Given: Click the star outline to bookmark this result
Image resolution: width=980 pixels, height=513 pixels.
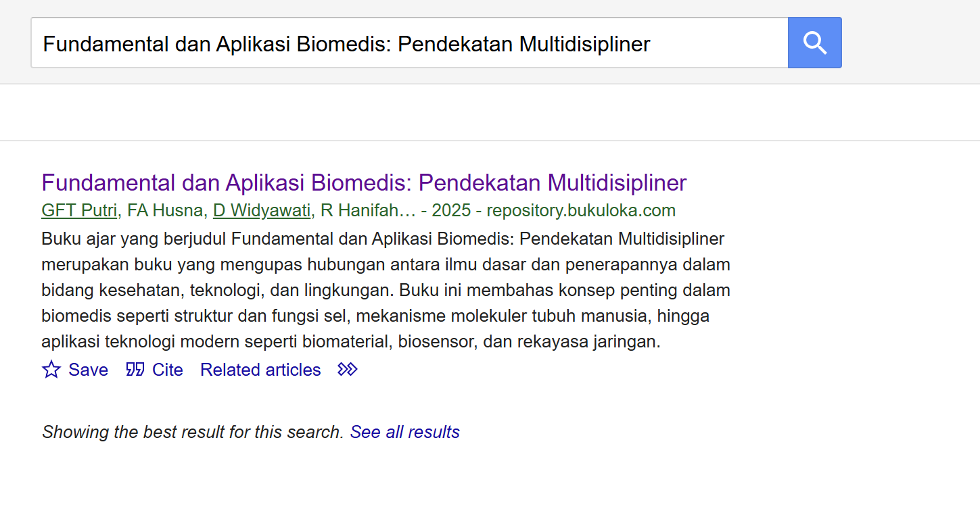Looking at the screenshot, I should tap(51, 370).
